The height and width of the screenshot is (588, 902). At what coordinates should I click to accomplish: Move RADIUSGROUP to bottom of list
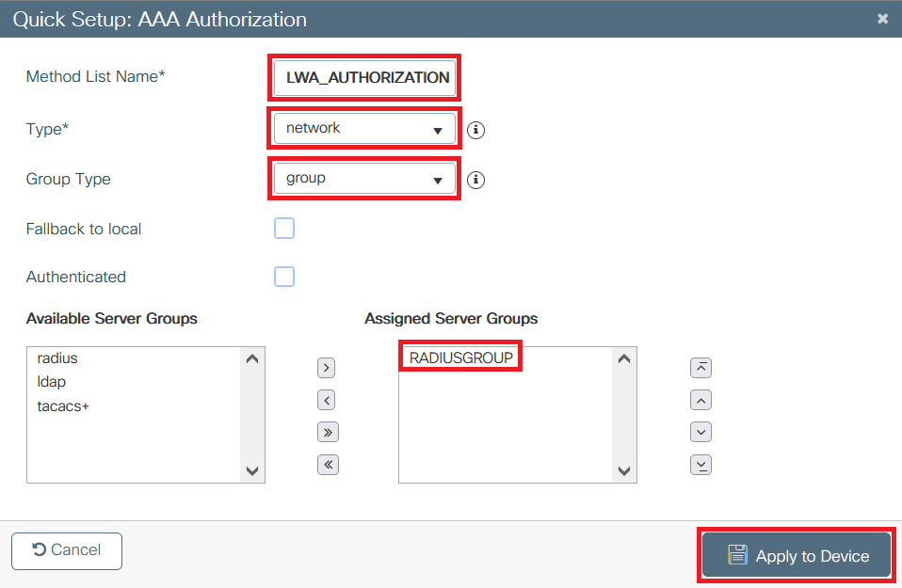(701, 464)
